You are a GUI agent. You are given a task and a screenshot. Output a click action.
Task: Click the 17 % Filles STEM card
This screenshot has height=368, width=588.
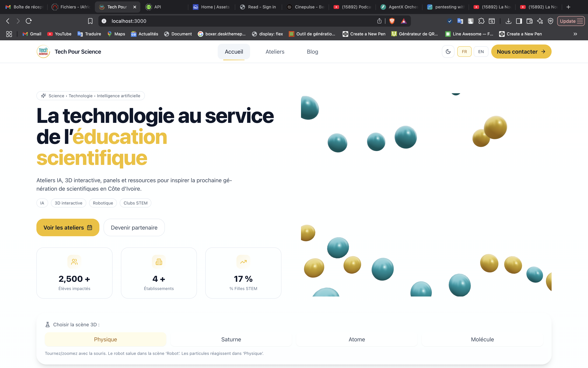tap(243, 273)
